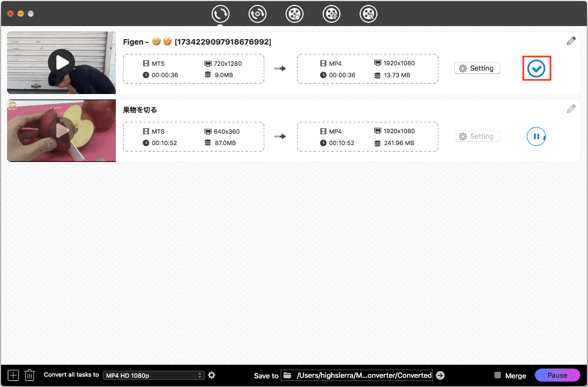This screenshot has height=387, width=588.
Task: Select the Figen video title text
Action: point(197,42)
